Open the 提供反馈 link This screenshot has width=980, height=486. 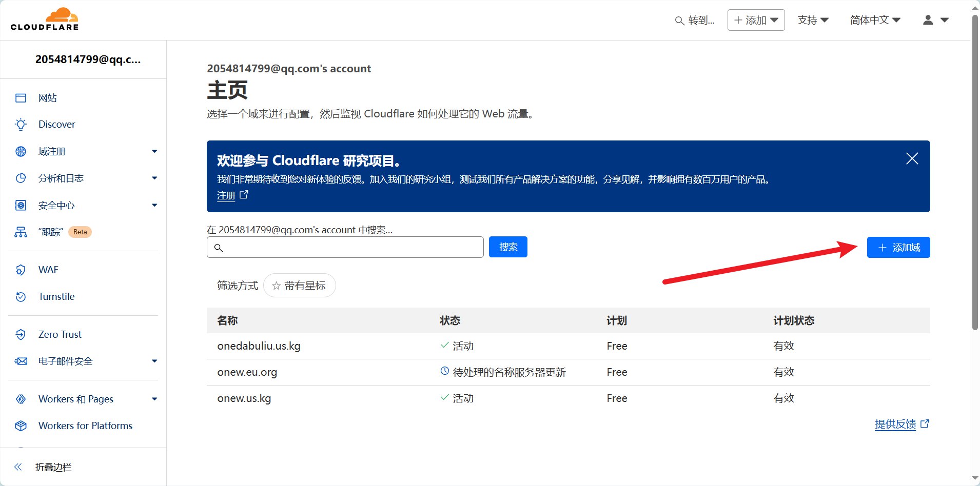(x=895, y=424)
